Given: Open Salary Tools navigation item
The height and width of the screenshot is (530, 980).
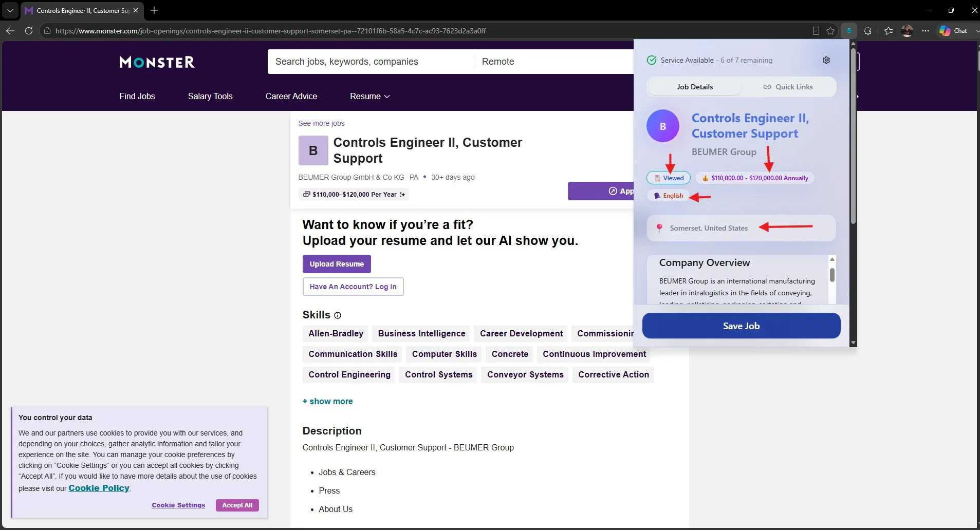Looking at the screenshot, I should pos(210,96).
